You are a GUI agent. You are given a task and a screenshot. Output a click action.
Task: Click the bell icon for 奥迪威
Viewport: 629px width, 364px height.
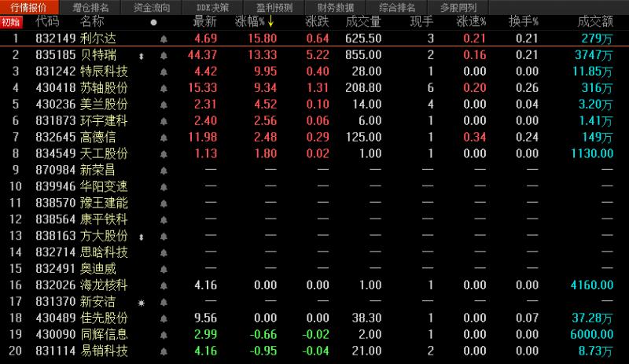(164, 270)
